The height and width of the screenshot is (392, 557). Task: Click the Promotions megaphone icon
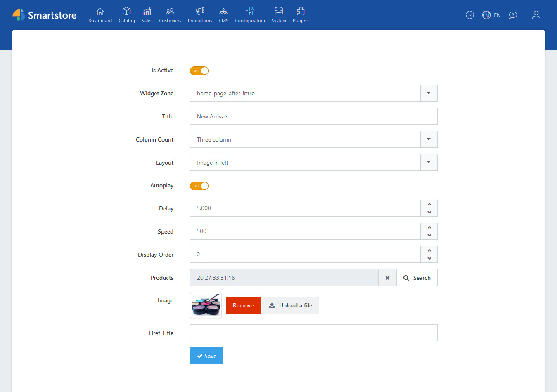[200, 12]
